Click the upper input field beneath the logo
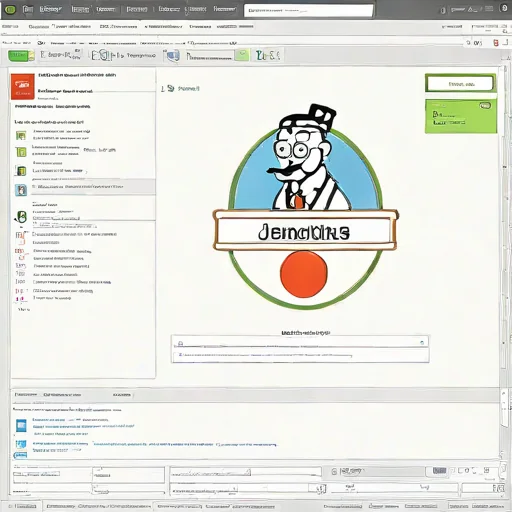 300,342
